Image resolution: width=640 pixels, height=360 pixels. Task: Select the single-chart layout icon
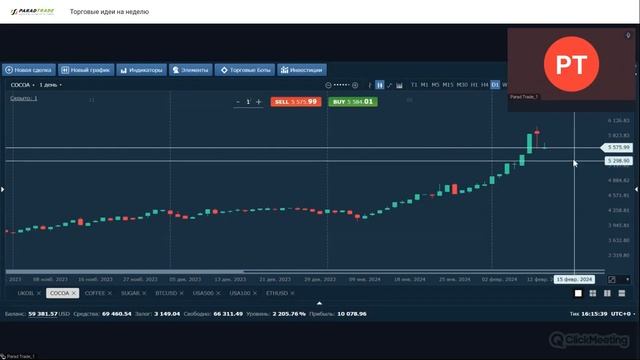tap(578, 293)
